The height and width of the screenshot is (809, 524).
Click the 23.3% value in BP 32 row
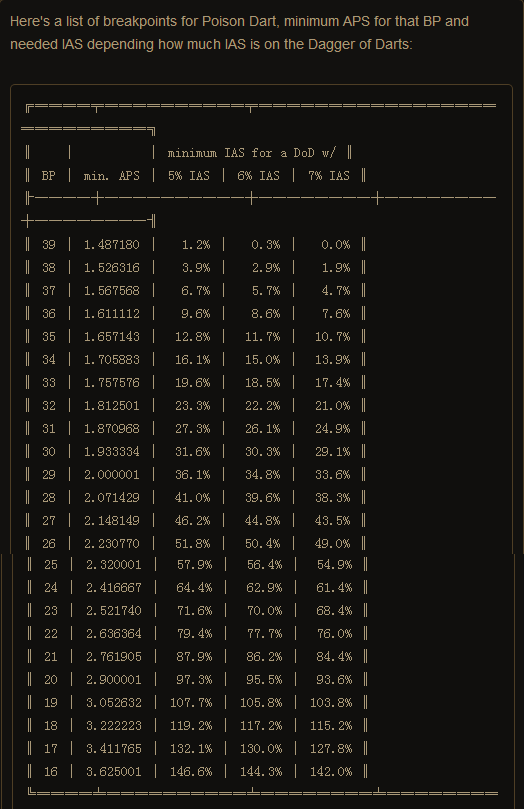pyautogui.click(x=192, y=406)
